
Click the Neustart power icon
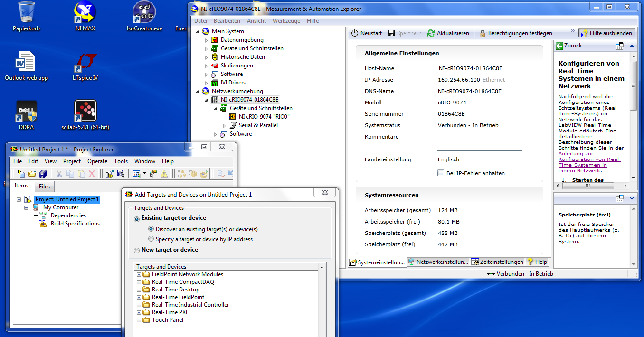click(x=355, y=33)
